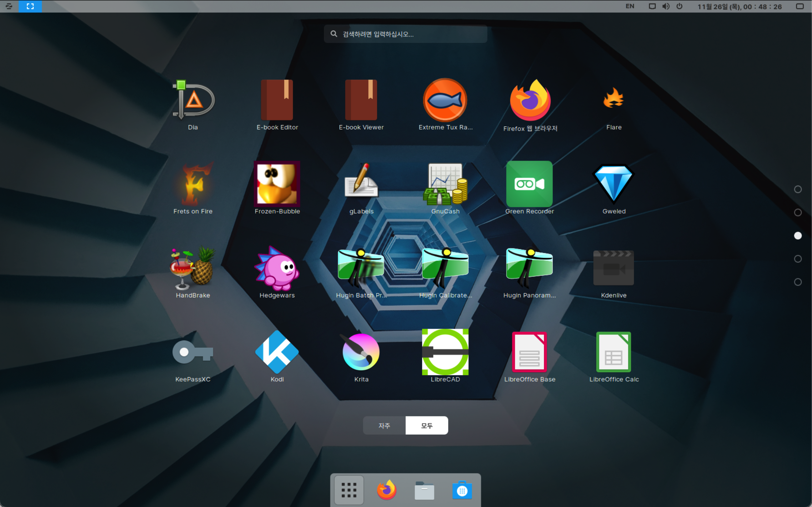Open Hugin Batch Processor
This screenshot has height=507, width=812.
point(361,273)
